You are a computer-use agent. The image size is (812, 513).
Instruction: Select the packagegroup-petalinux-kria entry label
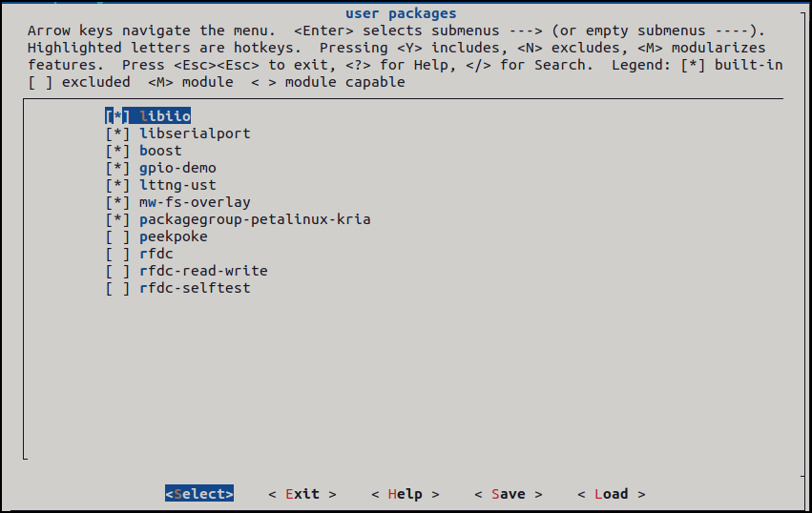[x=255, y=219]
